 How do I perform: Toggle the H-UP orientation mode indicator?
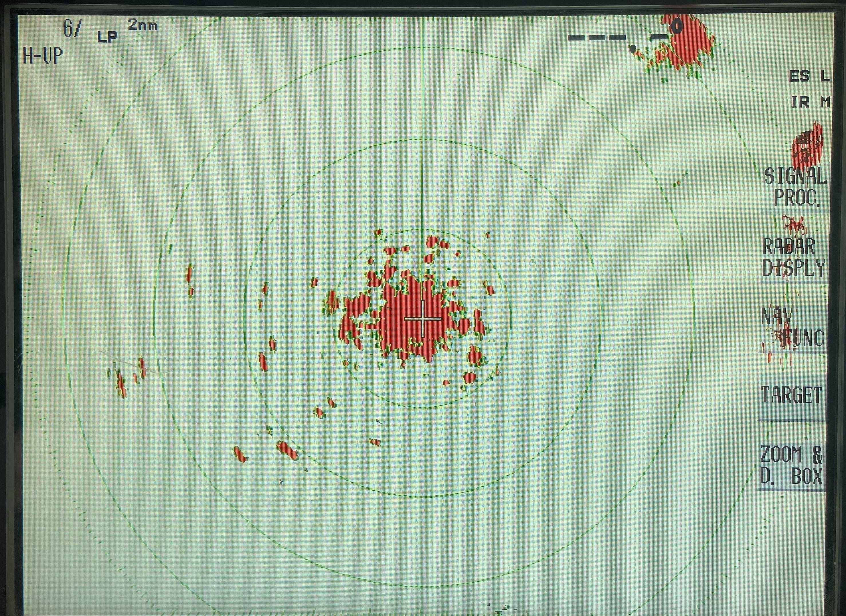43,56
